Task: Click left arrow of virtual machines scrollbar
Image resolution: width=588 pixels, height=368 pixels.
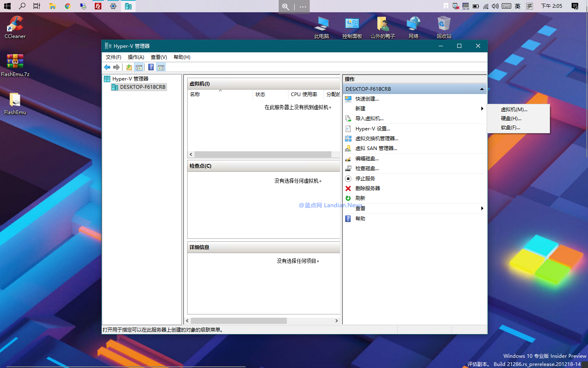Action: tap(191, 155)
